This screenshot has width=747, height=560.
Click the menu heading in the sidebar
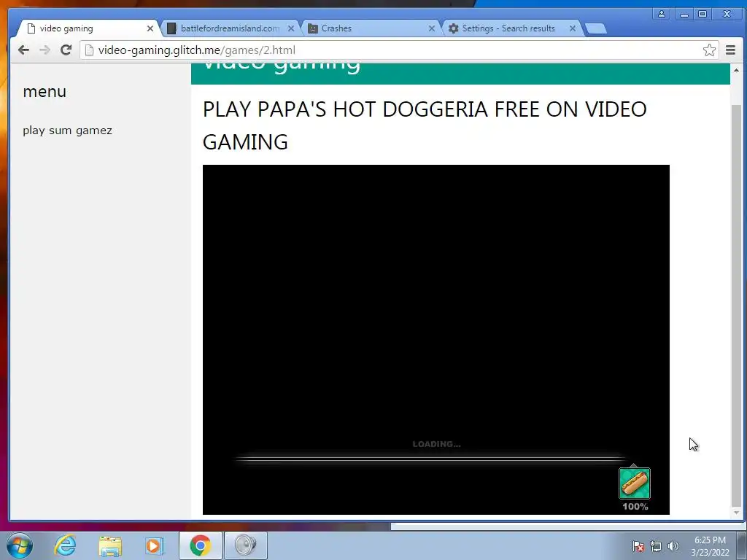point(44,91)
